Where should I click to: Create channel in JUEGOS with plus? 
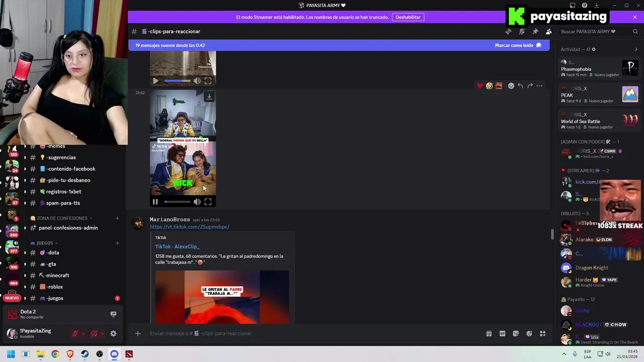117,243
